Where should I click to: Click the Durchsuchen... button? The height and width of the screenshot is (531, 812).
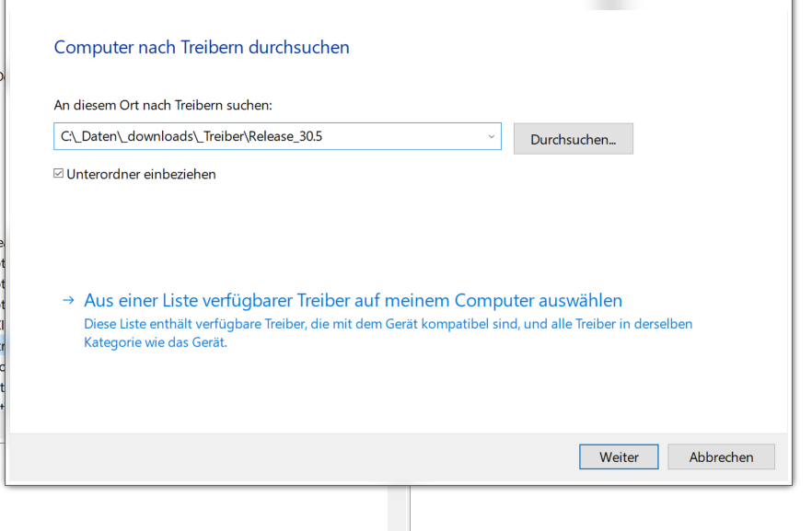click(573, 139)
